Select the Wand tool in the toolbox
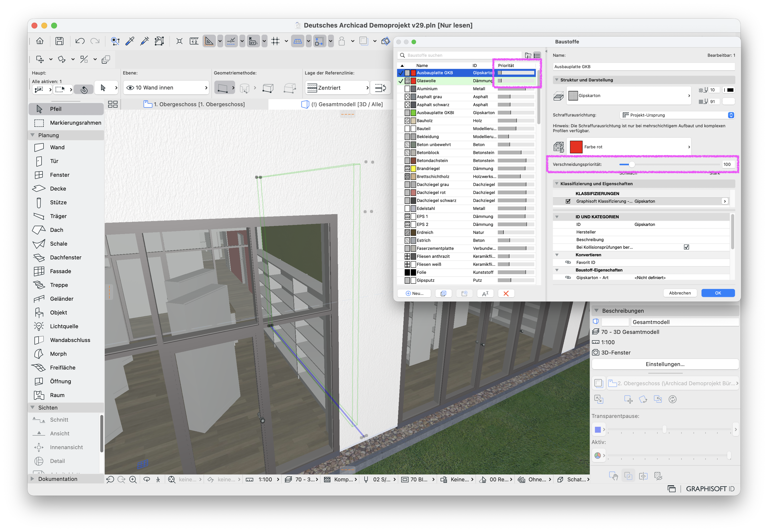Viewport: 768px width, 532px height. coord(66,147)
